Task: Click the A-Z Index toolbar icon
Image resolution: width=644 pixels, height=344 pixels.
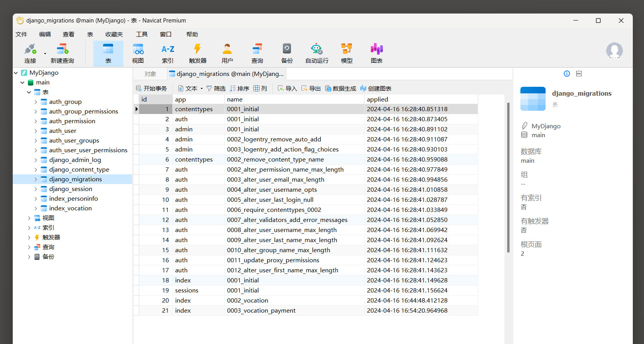Action: (168, 53)
